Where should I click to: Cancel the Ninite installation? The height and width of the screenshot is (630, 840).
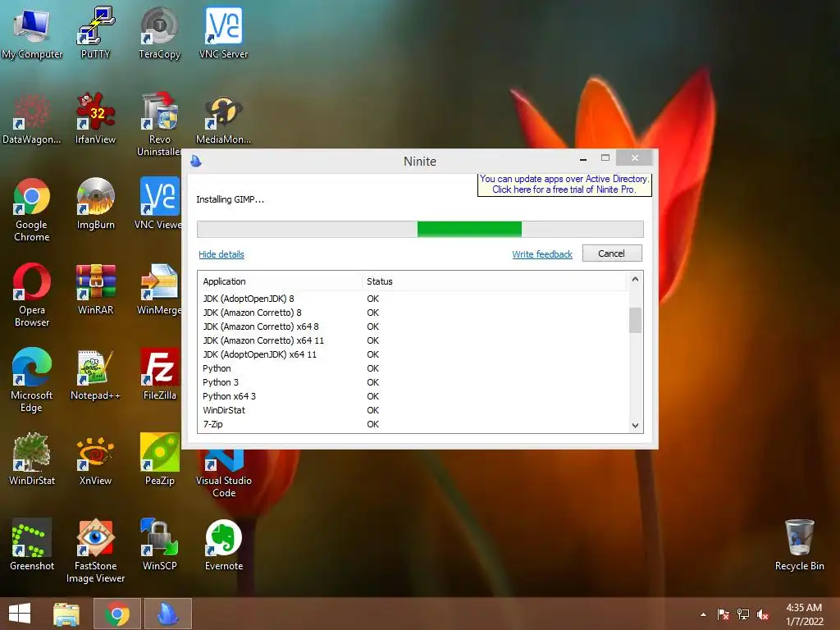tap(612, 253)
